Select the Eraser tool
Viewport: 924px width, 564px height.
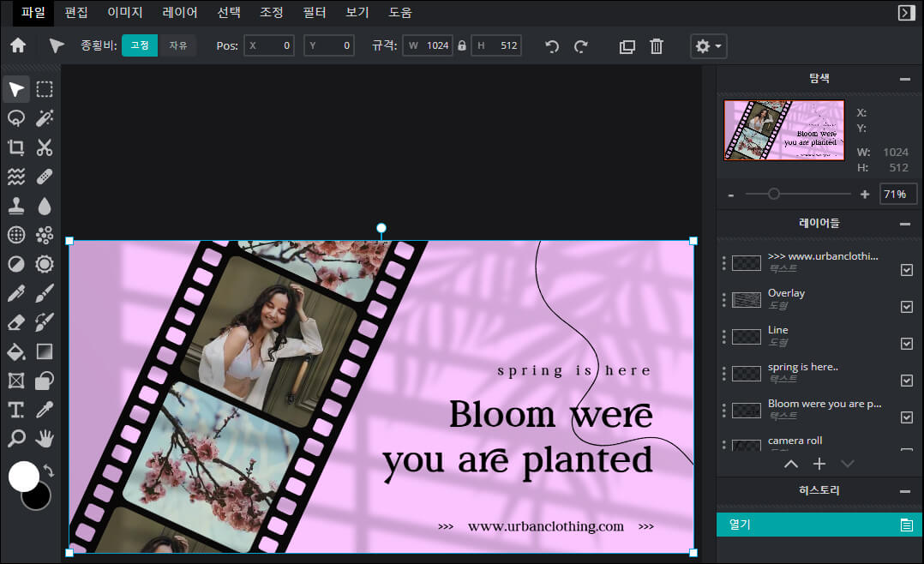pos(16,322)
